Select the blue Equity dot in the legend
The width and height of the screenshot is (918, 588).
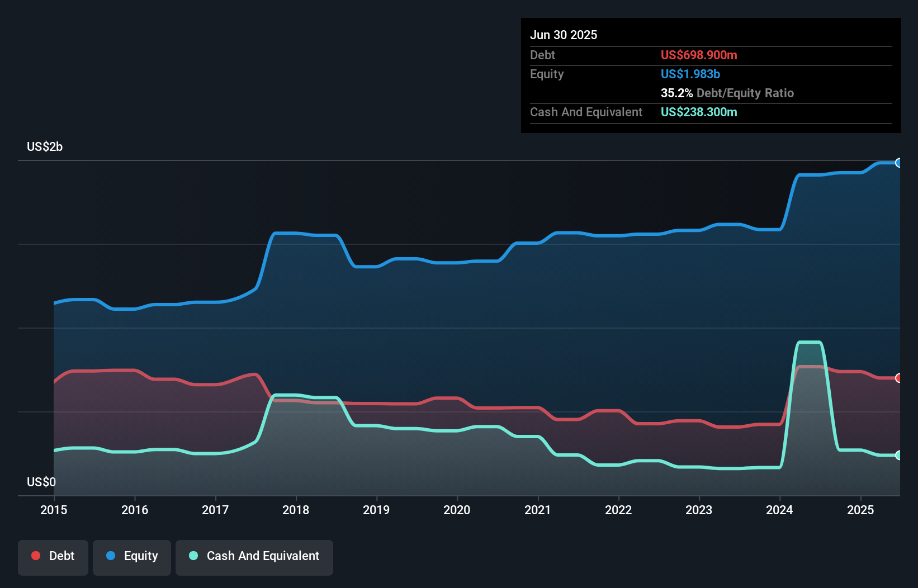tap(110, 556)
